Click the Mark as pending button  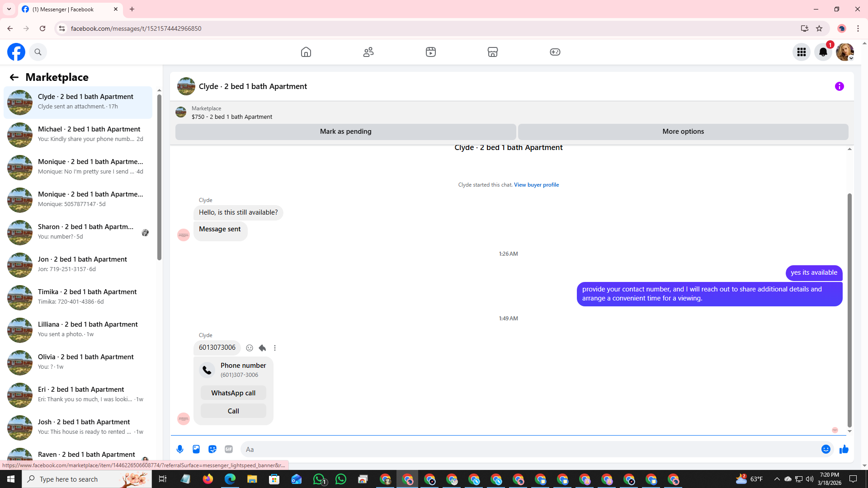coord(345,131)
